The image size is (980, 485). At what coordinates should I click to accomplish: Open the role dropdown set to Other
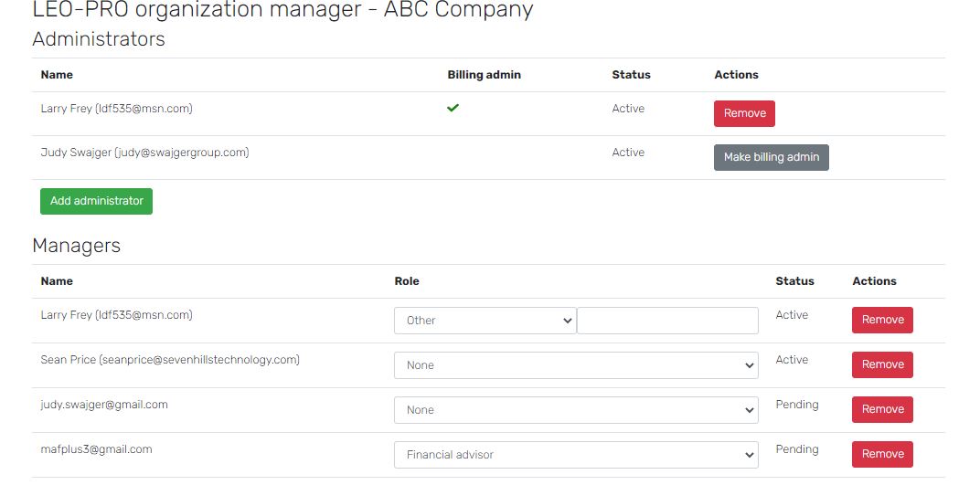coord(485,321)
